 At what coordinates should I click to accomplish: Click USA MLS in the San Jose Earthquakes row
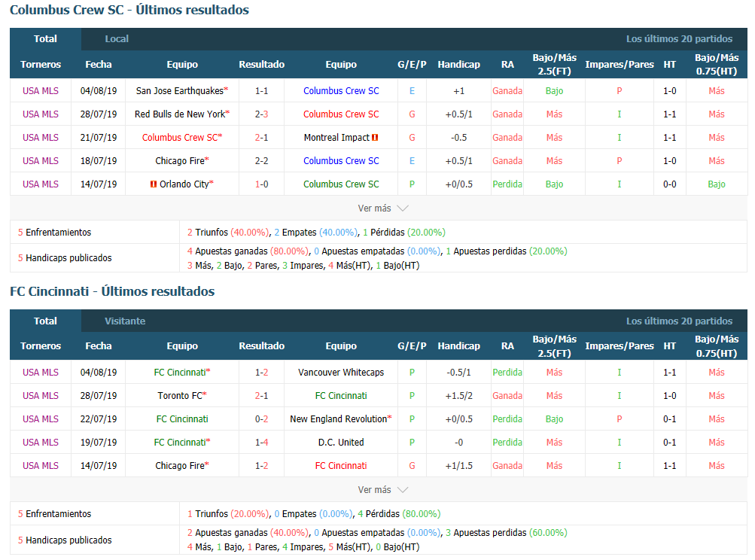41,90
